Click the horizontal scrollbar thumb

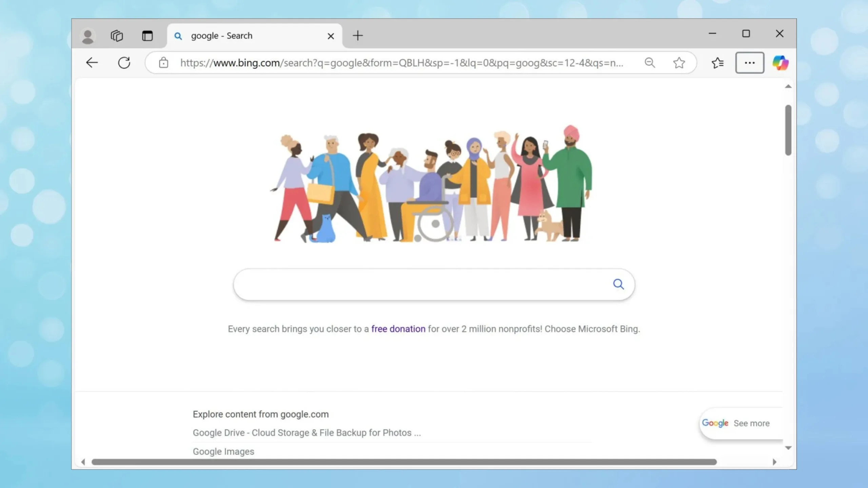click(x=404, y=462)
